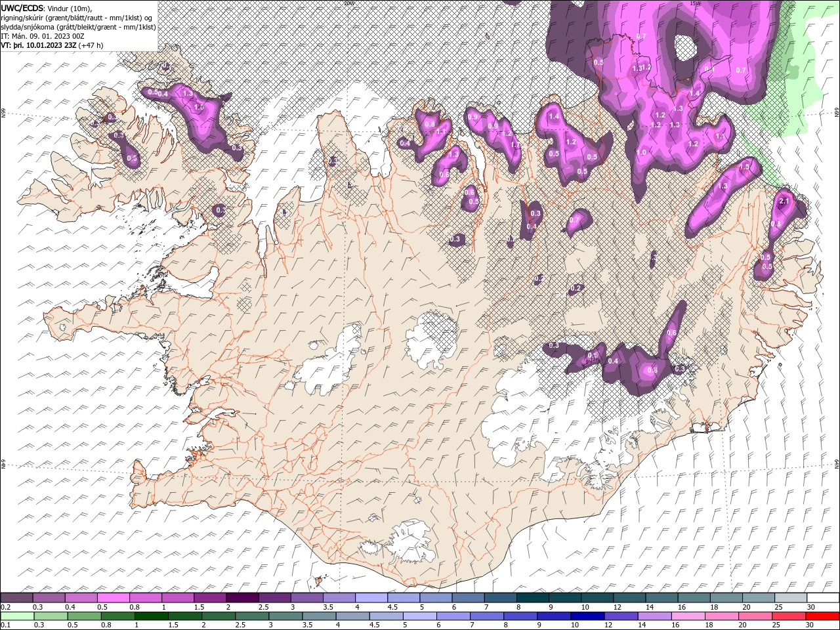840x630 pixels.
Task: Select upper legend swatch between 4 and 4.5
Action: 371,598
